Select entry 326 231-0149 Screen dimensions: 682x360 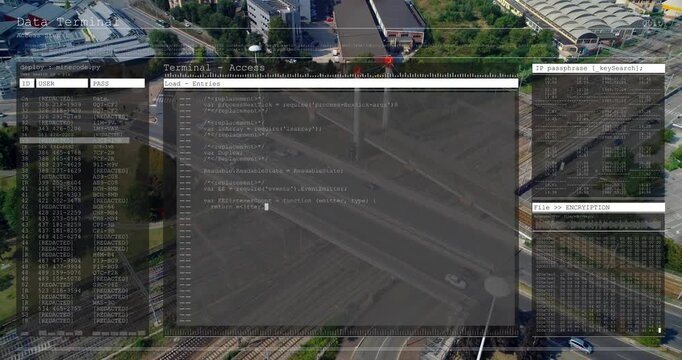[60, 117]
